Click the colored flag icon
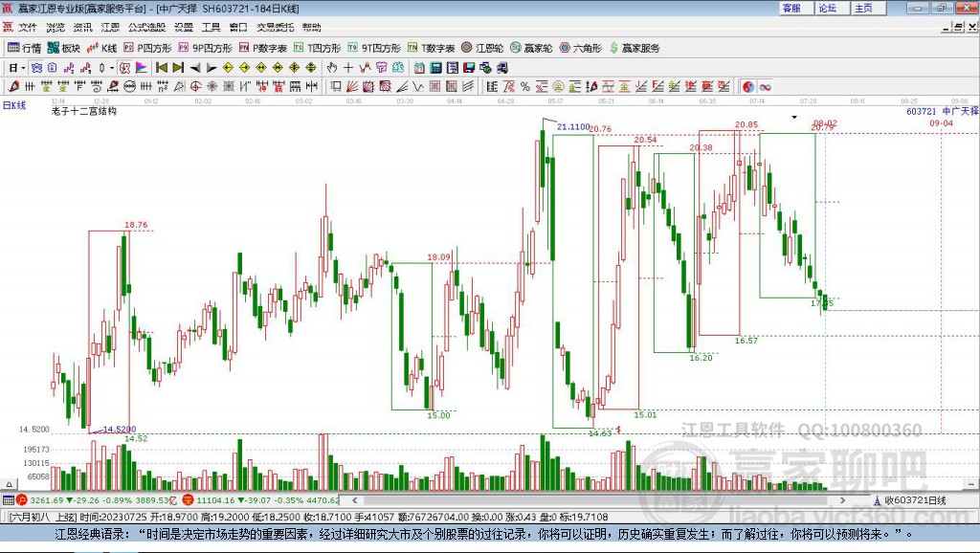The image size is (980, 553). tap(142, 68)
